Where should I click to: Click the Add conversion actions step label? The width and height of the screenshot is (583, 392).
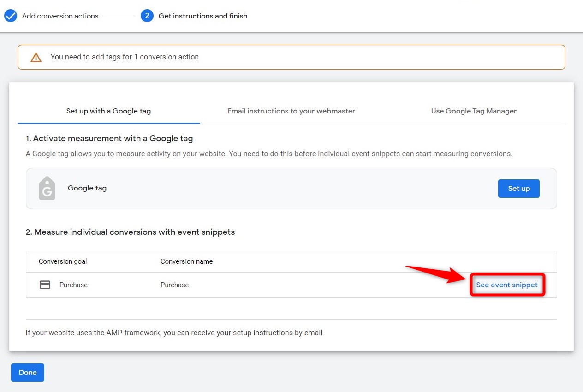point(60,16)
